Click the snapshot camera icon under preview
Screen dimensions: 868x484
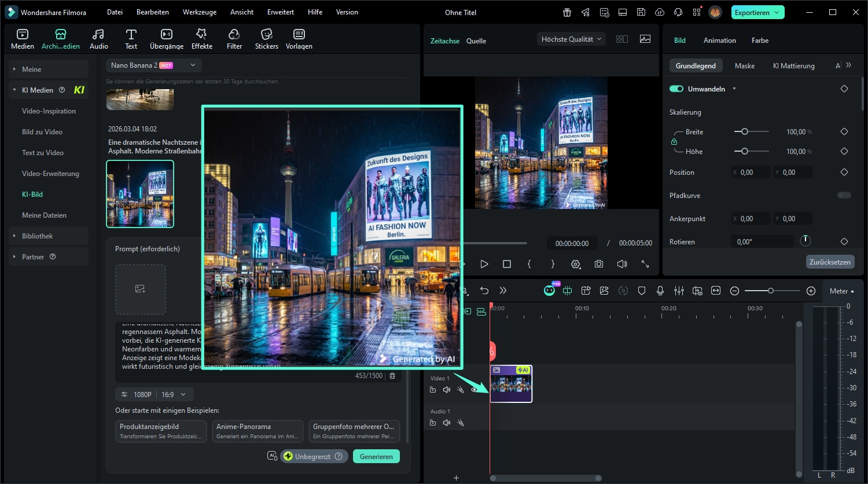point(599,264)
